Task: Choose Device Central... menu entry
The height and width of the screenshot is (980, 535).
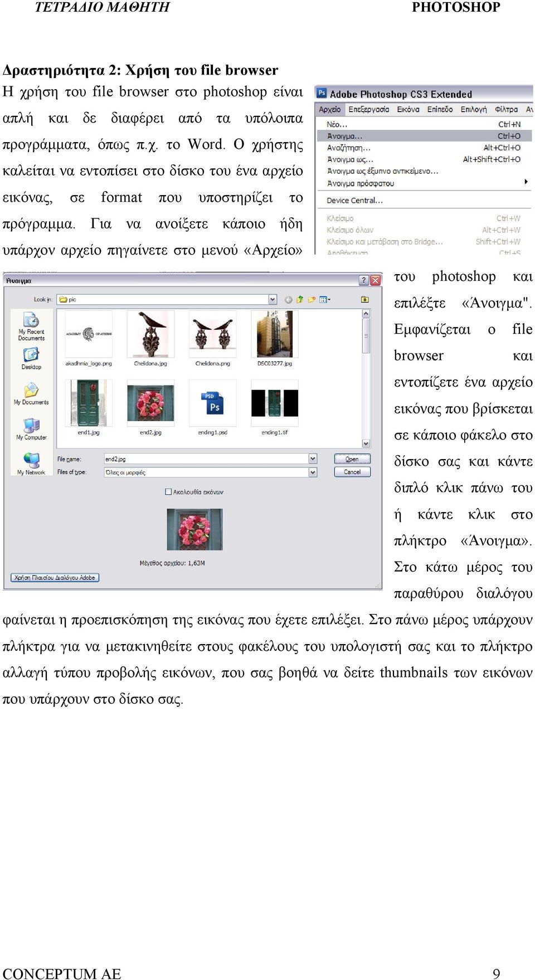Action: click(x=424, y=201)
